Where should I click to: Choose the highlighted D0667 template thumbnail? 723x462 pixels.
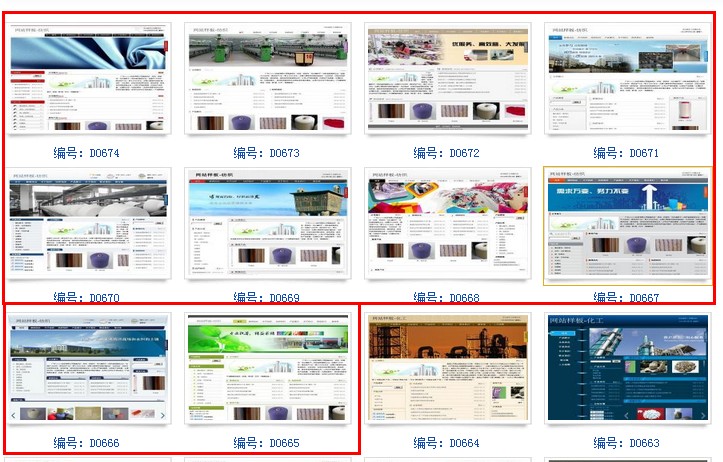627,226
